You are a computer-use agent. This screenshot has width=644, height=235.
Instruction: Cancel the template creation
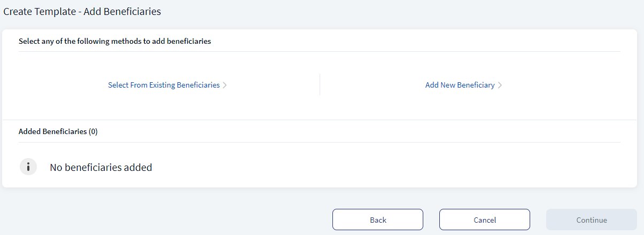[x=485, y=220]
